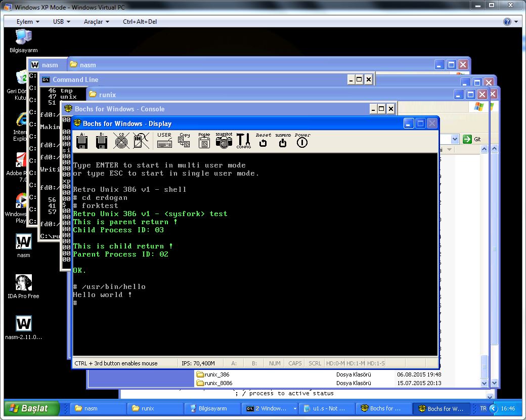The width and height of the screenshot is (526, 420).
Task: Click the Geri Dönüşüm Kutusu desktop icon
Action: (17, 86)
